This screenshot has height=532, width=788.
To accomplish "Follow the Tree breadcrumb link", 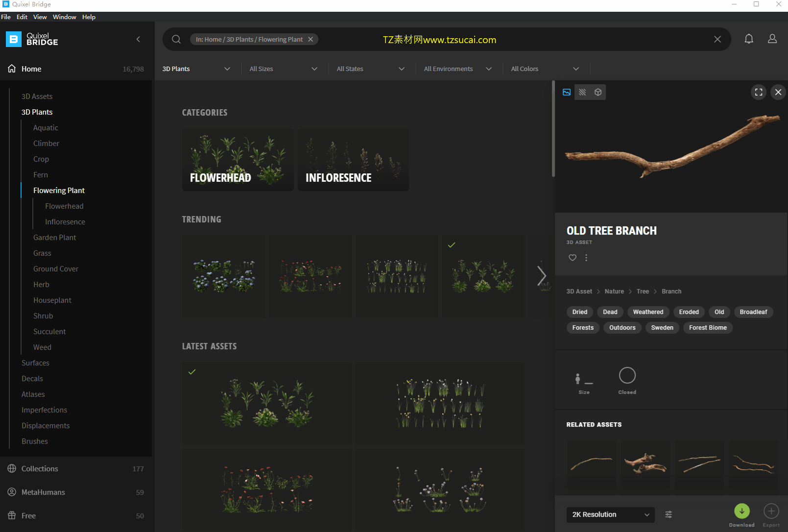I will pyautogui.click(x=643, y=291).
